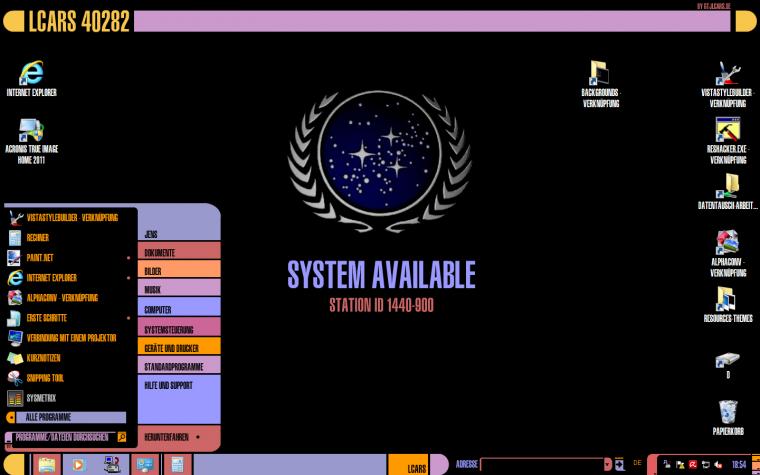The width and height of the screenshot is (760, 475).
Task: Click the Windows Explorer taskbar icon
Action: pos(47,465)
